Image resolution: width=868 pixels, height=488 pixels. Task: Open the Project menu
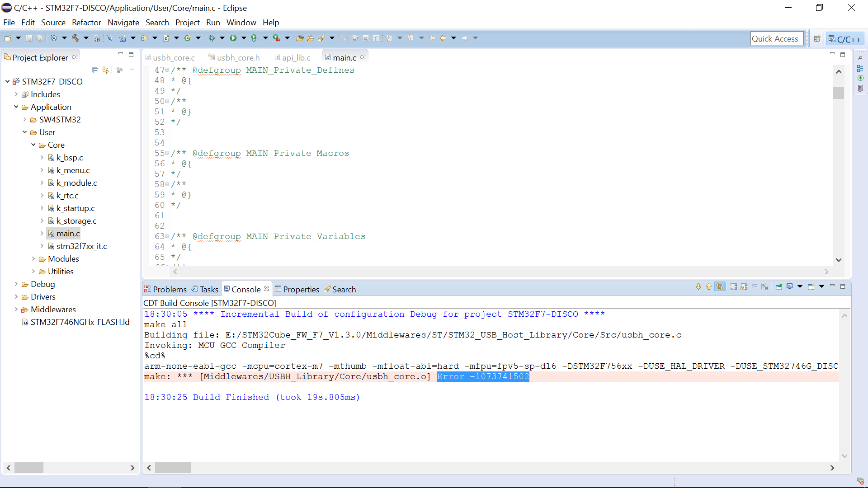click(x=187, y=23)
